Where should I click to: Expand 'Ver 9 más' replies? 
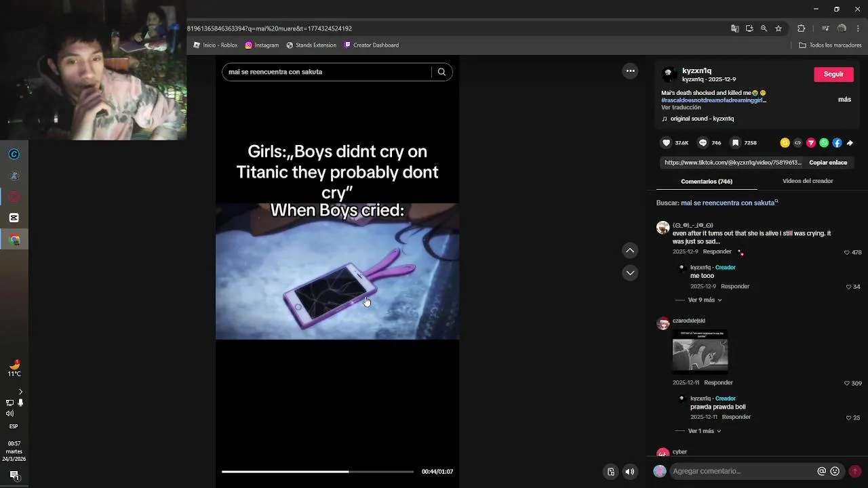coord(705,300)
